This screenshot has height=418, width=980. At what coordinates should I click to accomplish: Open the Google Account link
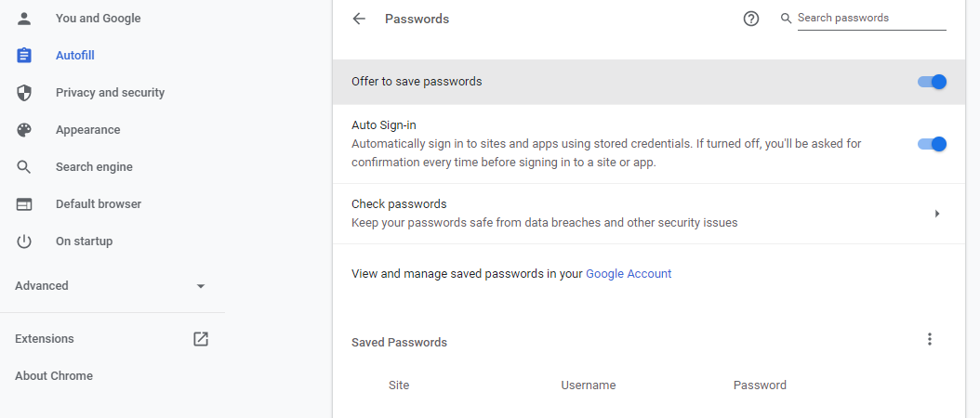coord(629,274)
